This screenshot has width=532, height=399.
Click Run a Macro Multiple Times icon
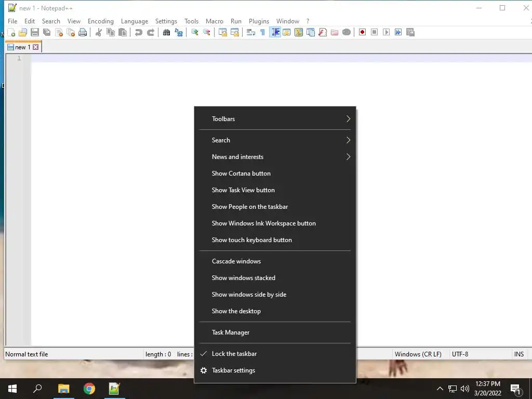click(398, 32)
